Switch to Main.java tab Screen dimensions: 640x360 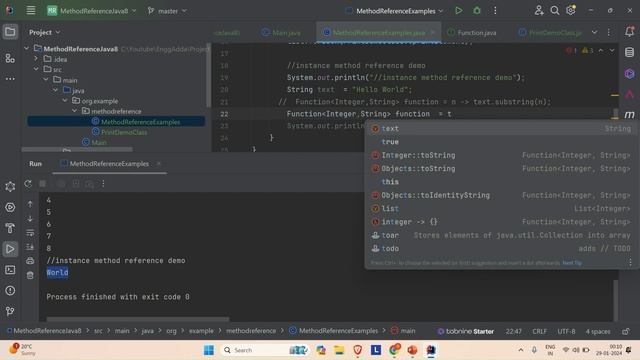pos(282,33)
